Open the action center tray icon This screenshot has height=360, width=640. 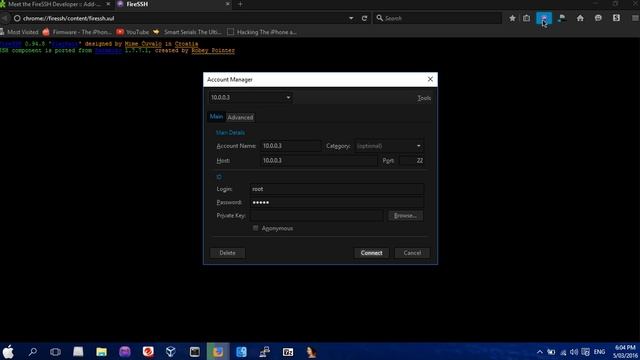[x=586, y=352]
